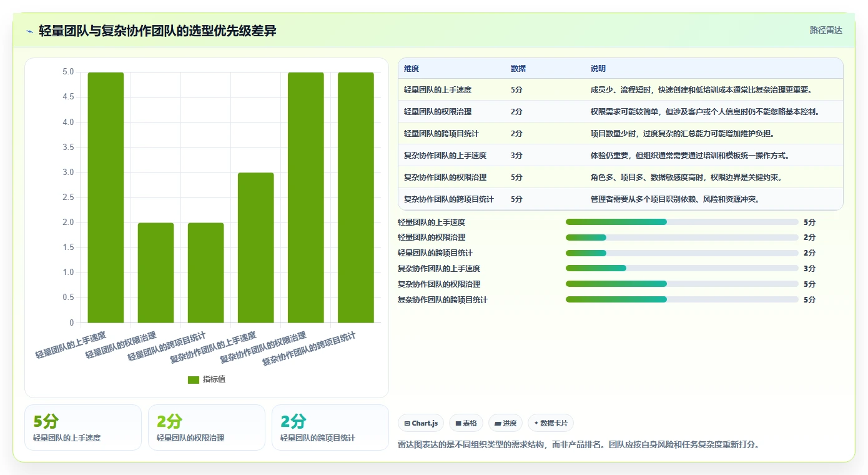Click the page title 轻量团队与复杂协作团队的选型优先级差异
Screen dimensions: 868x475
point(157,31)
